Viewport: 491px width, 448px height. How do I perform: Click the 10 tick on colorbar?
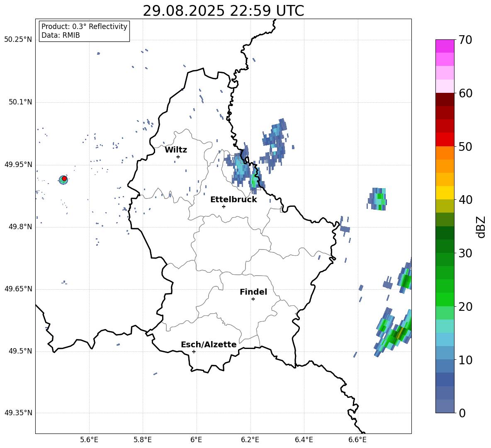(465, 360)
